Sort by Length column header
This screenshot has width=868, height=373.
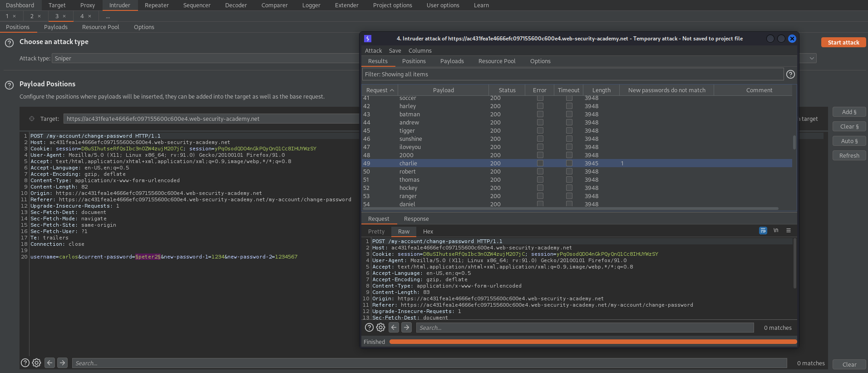coord(601,90)
